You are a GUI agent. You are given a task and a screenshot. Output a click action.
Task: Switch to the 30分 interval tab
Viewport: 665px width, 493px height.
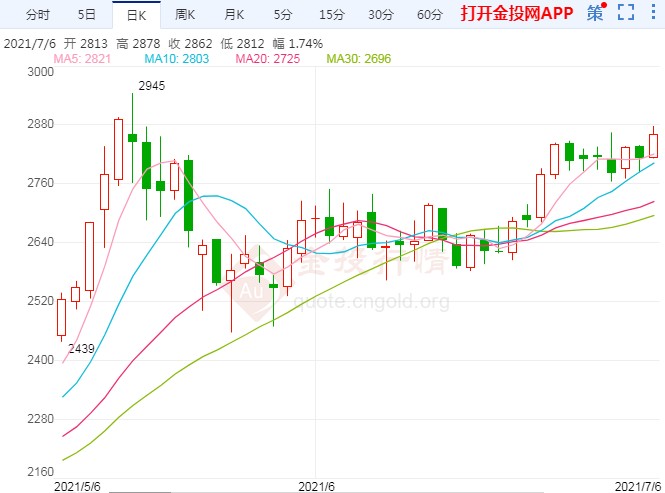(x=381, y=15)
